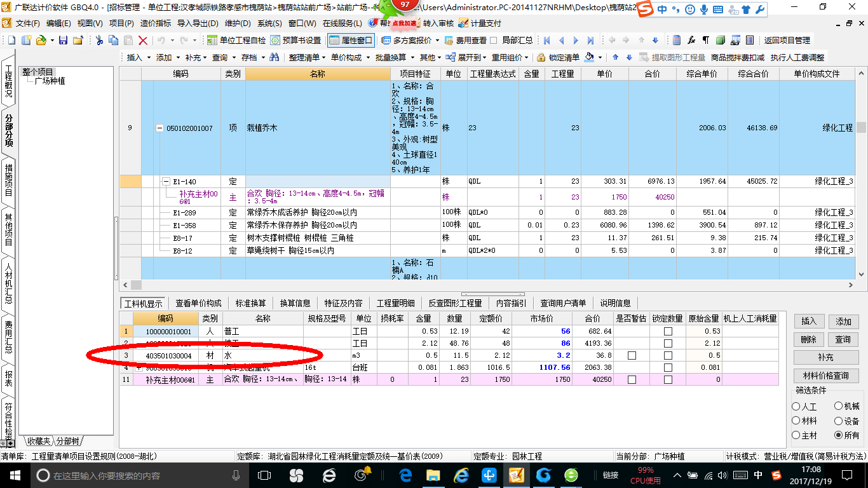
Task: Select the 材料 filter radio button
Action: (x=796, y=421)
